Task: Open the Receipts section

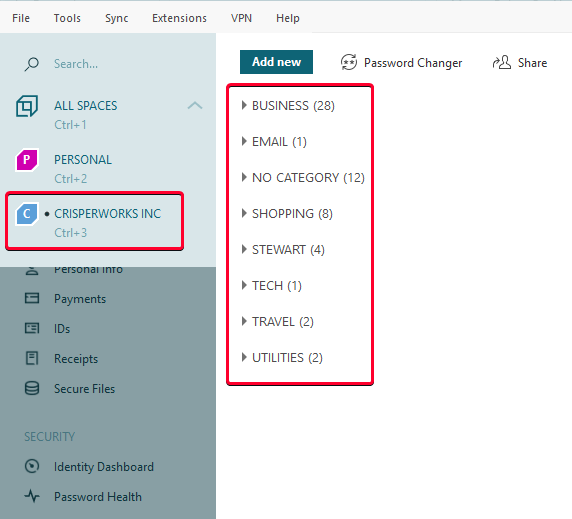Action: coord(76,359)
